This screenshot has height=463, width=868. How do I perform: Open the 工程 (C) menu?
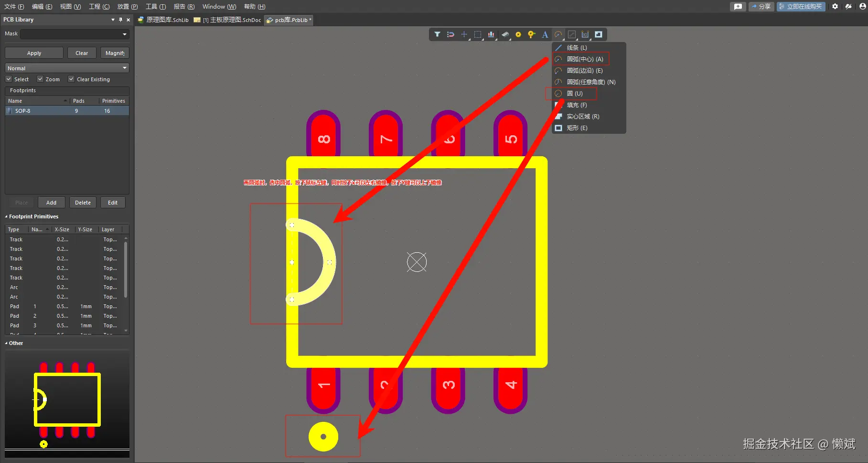coord(99,7)
